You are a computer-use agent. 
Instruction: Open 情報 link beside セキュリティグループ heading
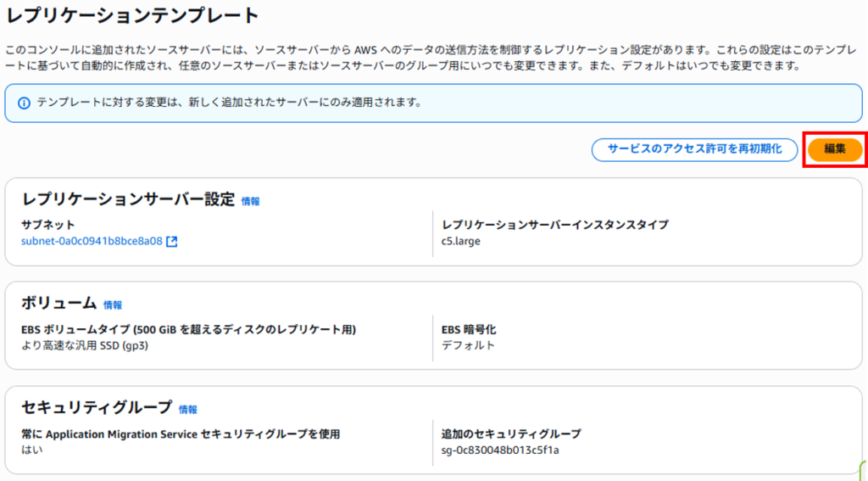187,410
